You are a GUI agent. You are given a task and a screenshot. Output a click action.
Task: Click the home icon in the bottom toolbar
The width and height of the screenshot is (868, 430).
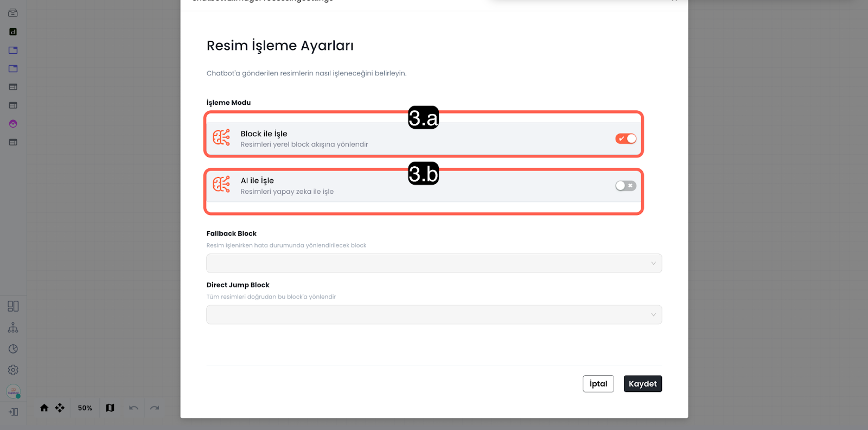44,408
